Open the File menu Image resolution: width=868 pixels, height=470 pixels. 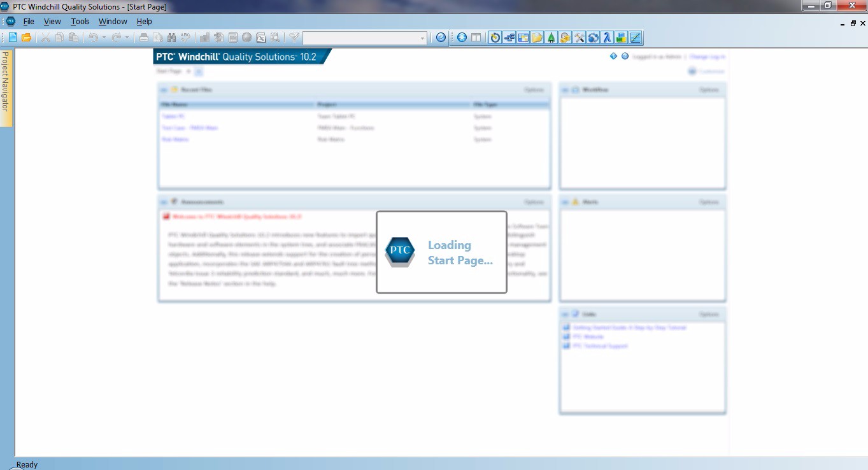[29, 22]
